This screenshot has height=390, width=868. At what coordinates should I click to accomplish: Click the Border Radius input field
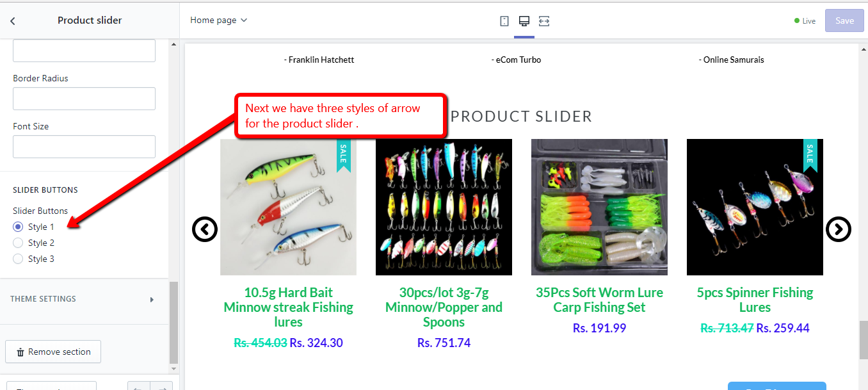tap(84, 99)
